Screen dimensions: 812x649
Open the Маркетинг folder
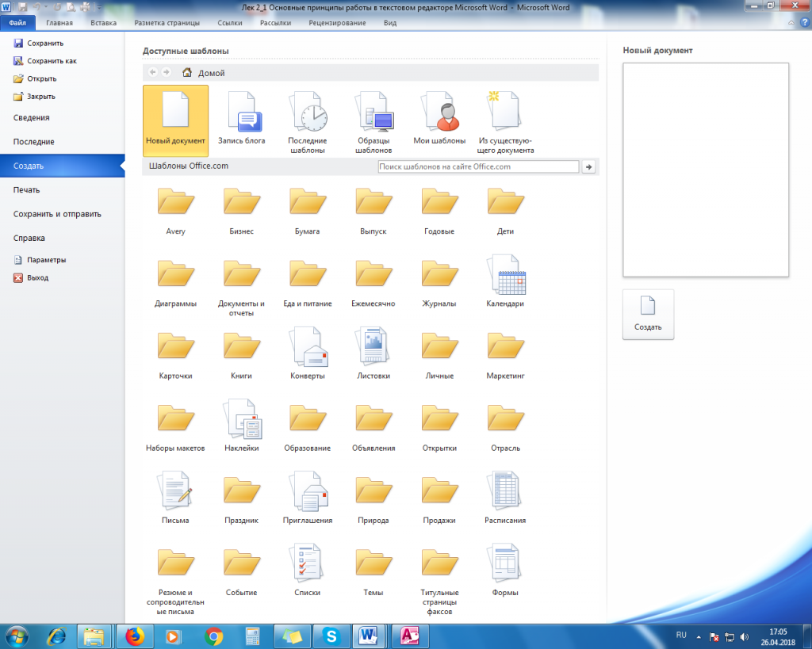click(x=505, y=356)
